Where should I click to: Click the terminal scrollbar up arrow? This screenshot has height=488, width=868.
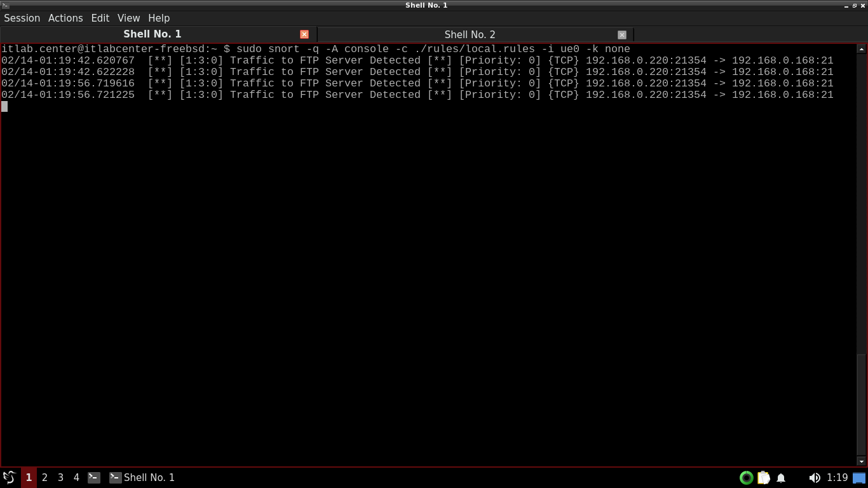pos(862,49)
